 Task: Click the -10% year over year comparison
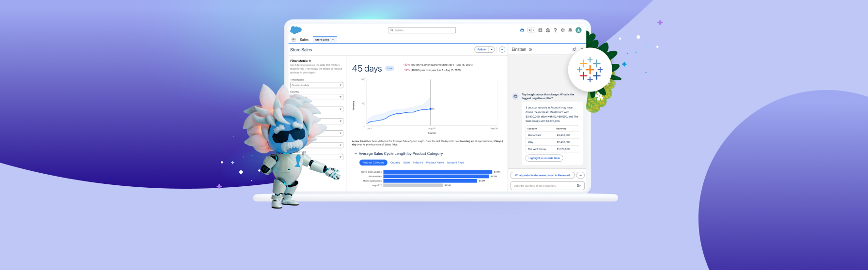[432, 70]
